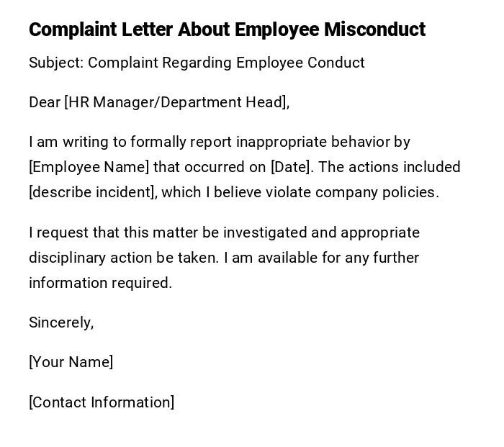Select the [HR Manager/Department Head] placeholder
504x447 pixels.
point(176,102)
